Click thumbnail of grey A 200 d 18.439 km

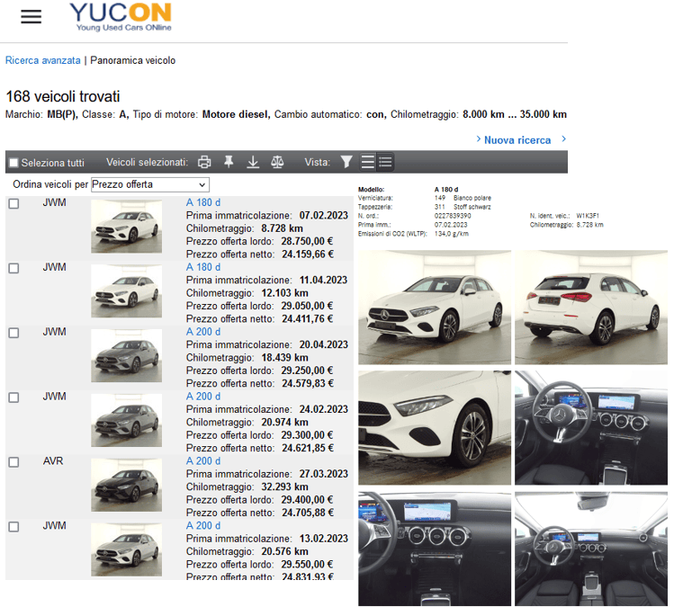click(126, 356)
